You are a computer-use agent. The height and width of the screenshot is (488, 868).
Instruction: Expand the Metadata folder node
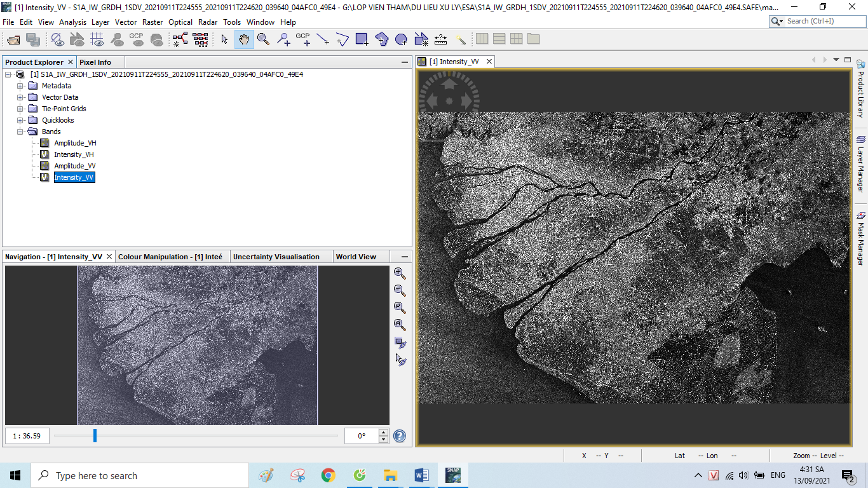(20, 86)
